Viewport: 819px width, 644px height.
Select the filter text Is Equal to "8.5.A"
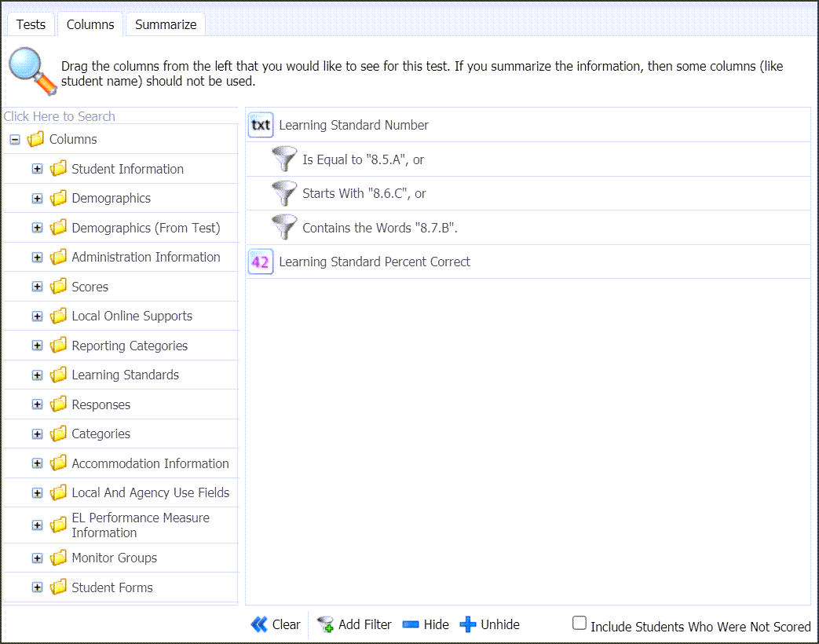[363, 159]
